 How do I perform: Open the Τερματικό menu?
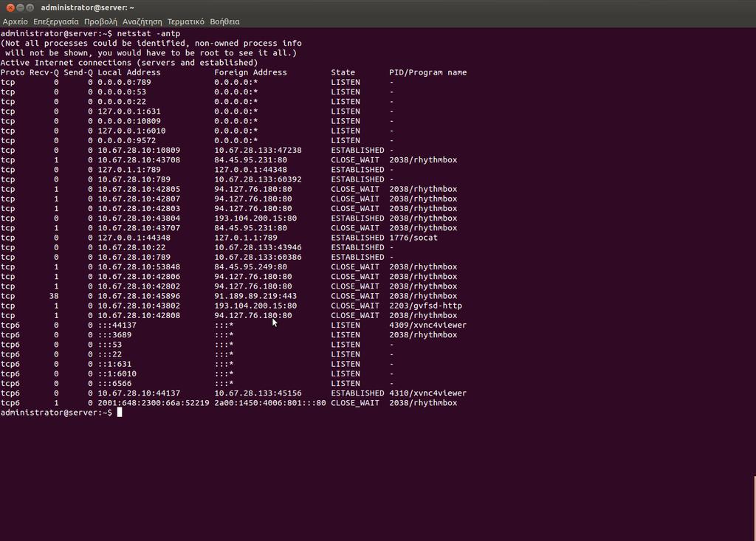point(185,21)
